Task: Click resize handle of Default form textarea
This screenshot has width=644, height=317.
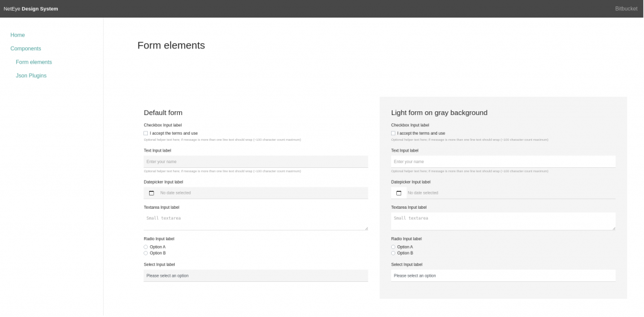Action: (x=366, y=228)
